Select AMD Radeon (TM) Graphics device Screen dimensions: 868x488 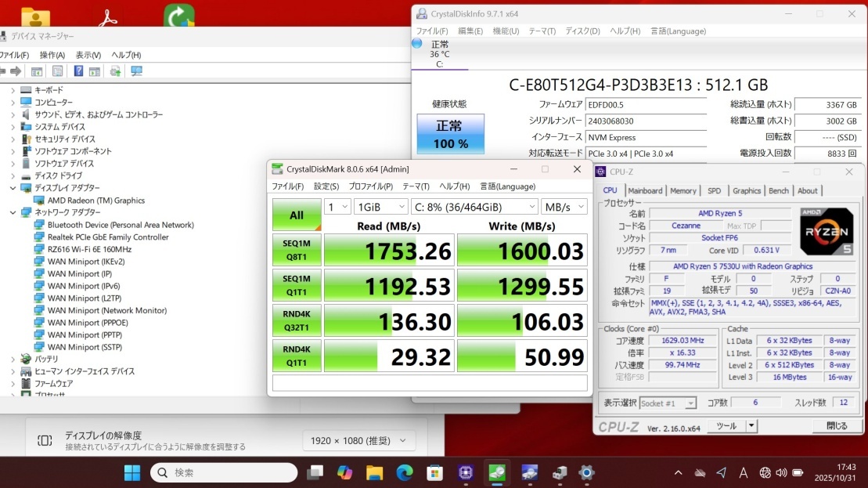(x=95, y=201)
